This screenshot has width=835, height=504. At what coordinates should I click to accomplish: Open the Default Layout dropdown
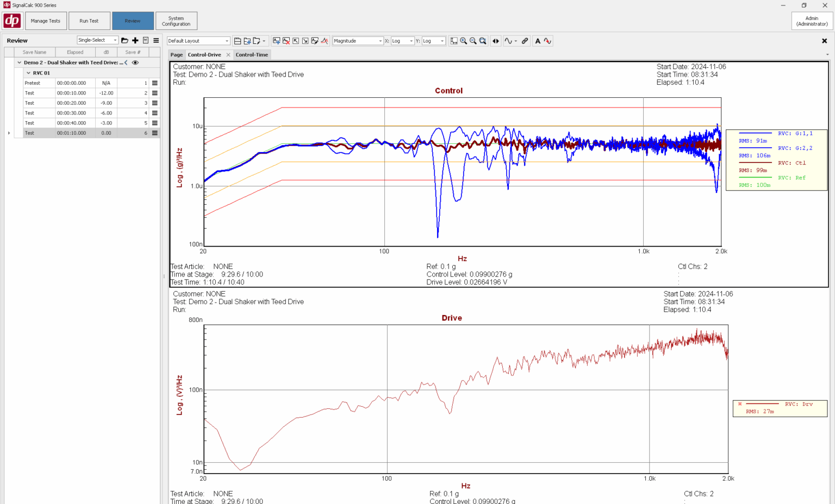point(198,41)
